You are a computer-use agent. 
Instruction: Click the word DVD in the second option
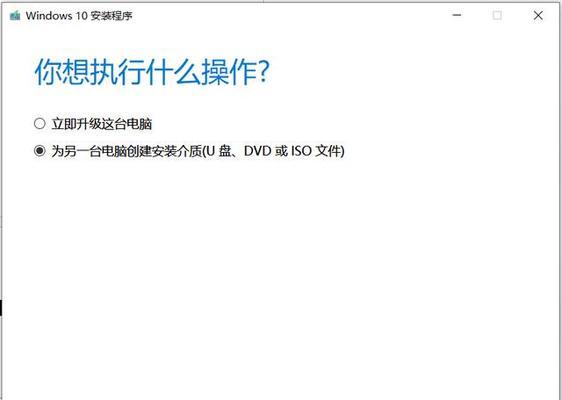tap(258, 151)
